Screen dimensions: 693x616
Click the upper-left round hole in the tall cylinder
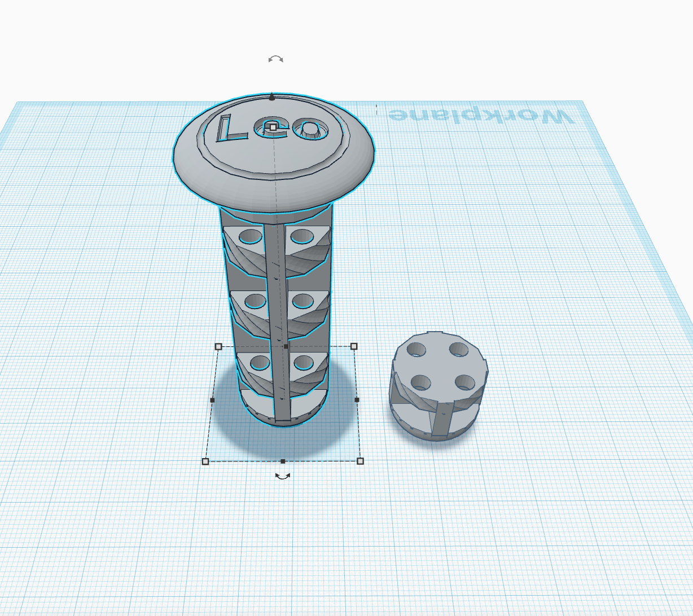tap(250, 236)
